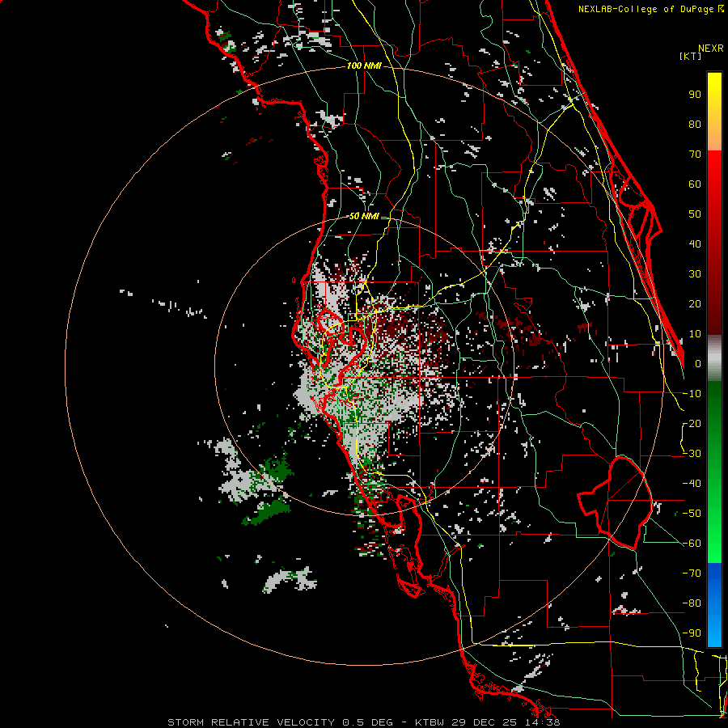Click the -70 scale value
728x728 pixels.
[x=692, y=574]
